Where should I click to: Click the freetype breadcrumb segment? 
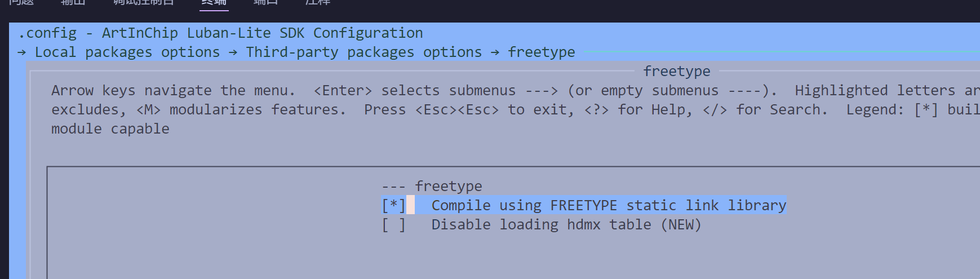pos(541,52)
